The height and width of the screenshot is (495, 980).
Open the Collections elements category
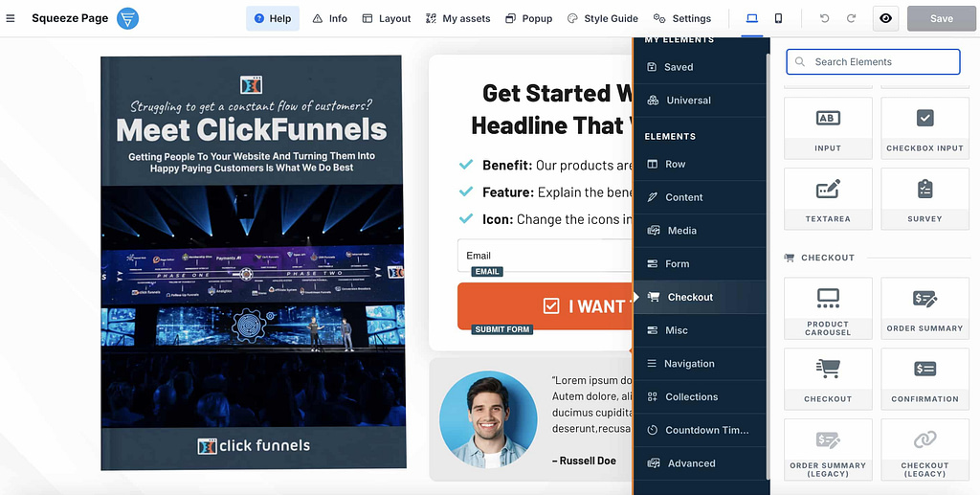[x=701, y=396]
